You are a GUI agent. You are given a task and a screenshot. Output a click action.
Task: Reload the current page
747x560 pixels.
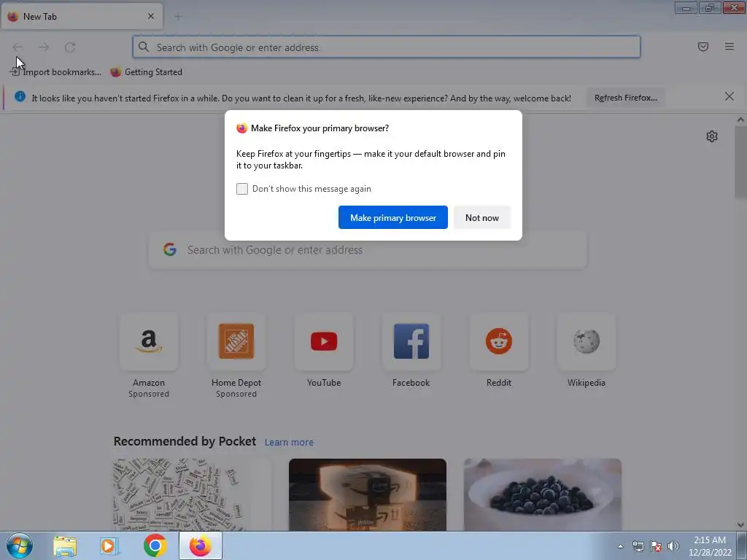[x=70, y=47]
